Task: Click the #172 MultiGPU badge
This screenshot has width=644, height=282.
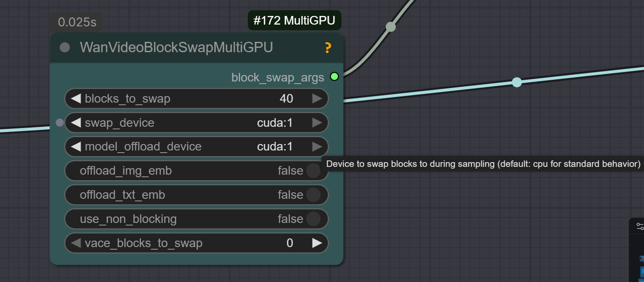Action: point(294,20)
